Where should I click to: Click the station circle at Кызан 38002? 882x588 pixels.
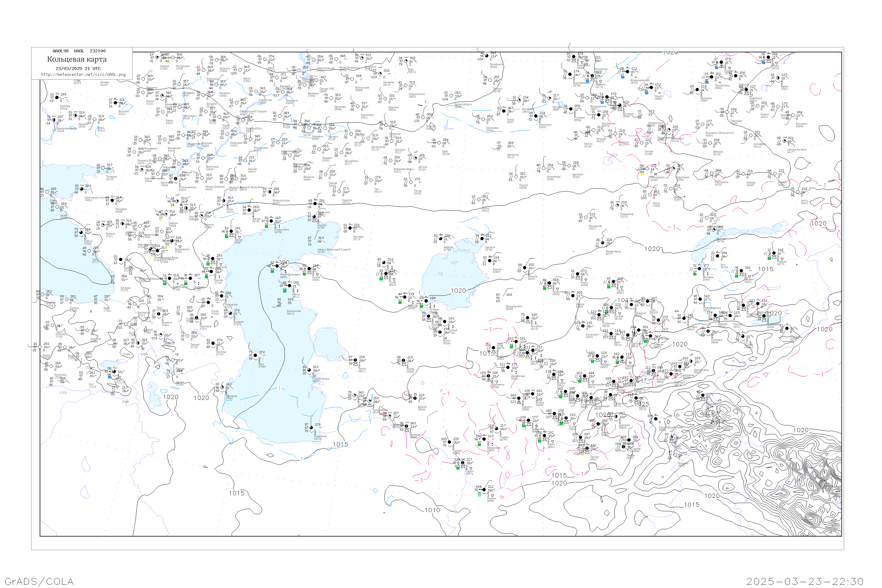pyautogui.click(x=309, y=269)
